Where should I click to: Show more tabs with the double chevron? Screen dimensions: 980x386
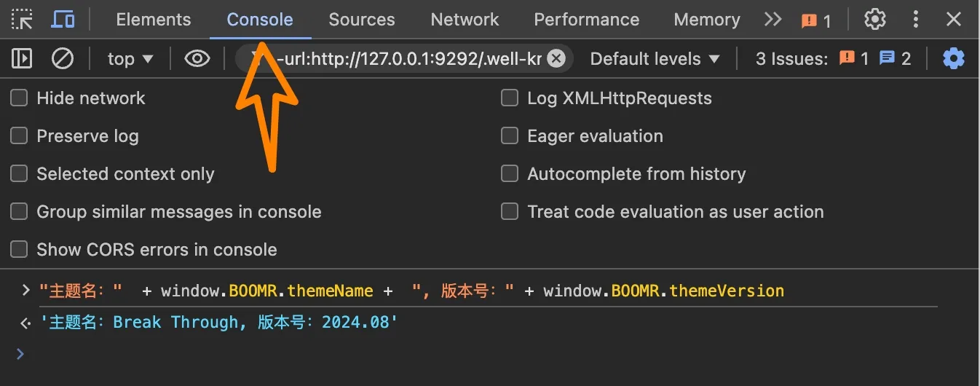(x=772, y=20)
